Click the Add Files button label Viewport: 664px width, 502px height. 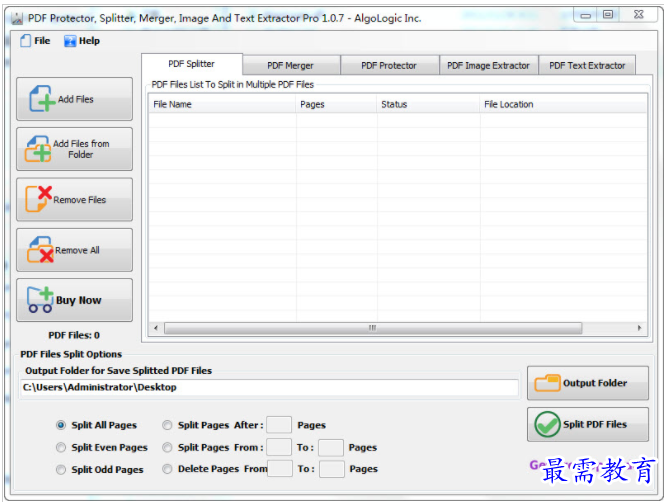tap(76, 99)
